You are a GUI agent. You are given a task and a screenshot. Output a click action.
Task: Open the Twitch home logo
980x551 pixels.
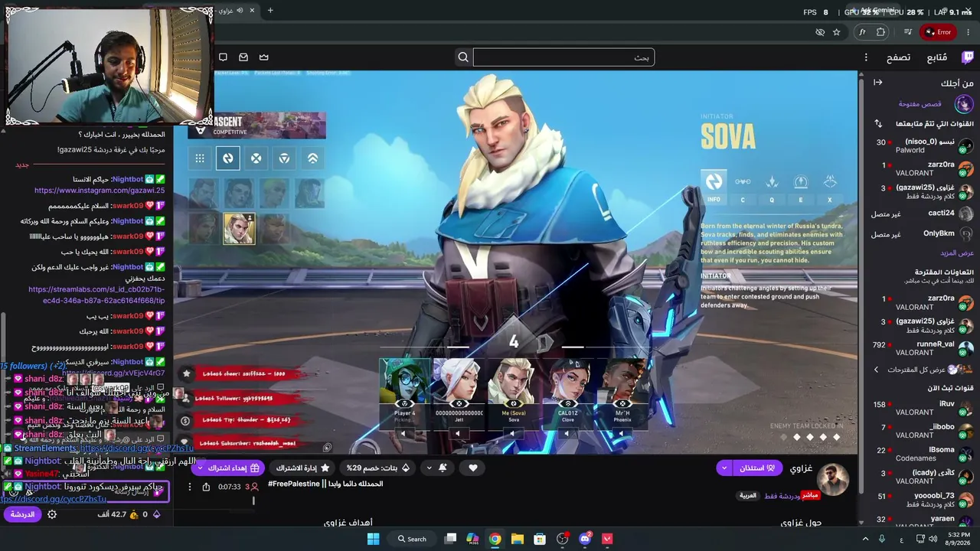[968, 57]
